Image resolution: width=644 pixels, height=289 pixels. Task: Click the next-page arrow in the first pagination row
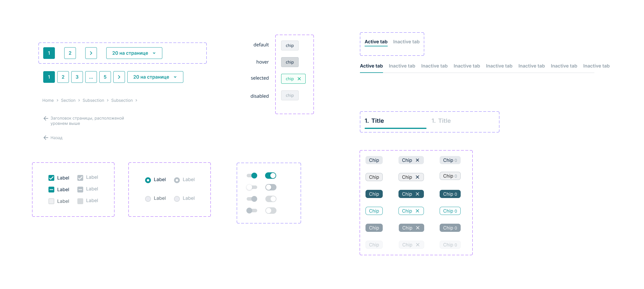click(91, 53)
